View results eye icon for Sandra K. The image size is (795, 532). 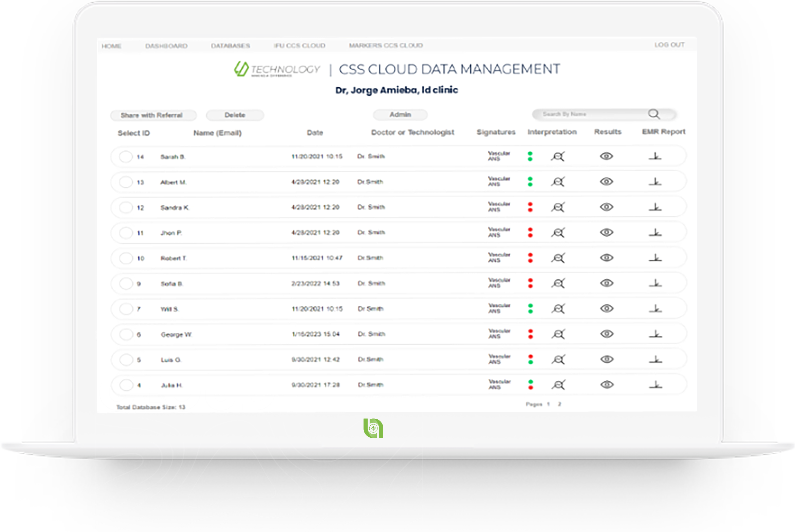606,207
